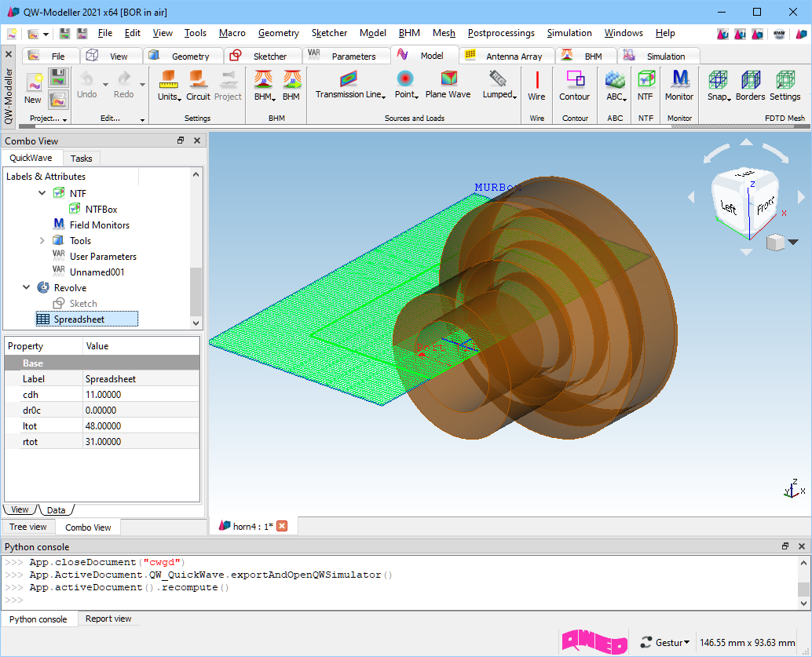Click the Contour tool icon
The image size is (812, 657).
[x=574, y=86]
